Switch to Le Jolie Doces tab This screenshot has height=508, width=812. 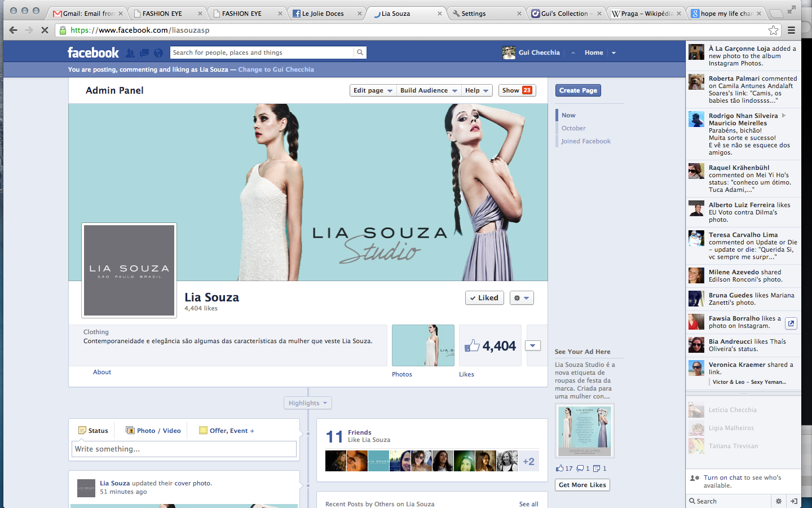click(326, 13)
